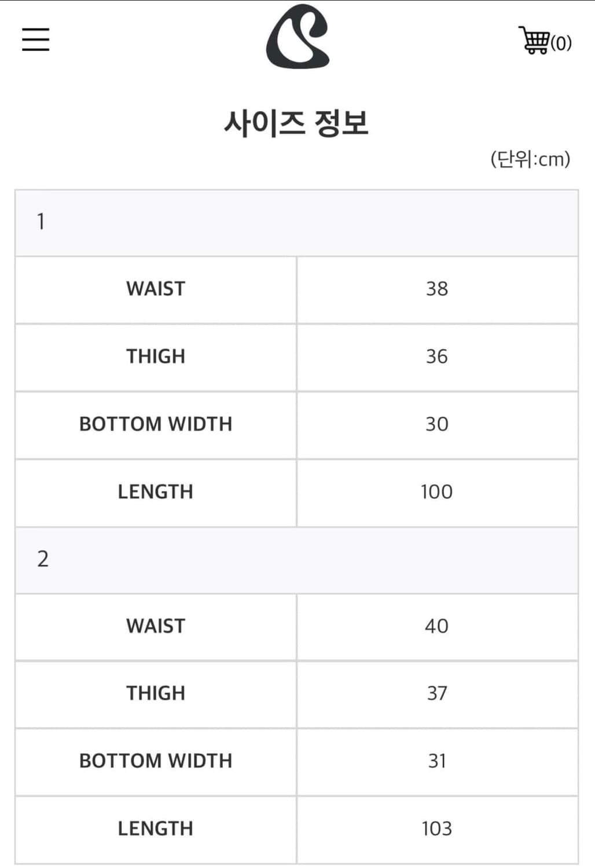Click the 사이즈 정보 heading
Screen dimensions: 595x868
tap(296, 123)
